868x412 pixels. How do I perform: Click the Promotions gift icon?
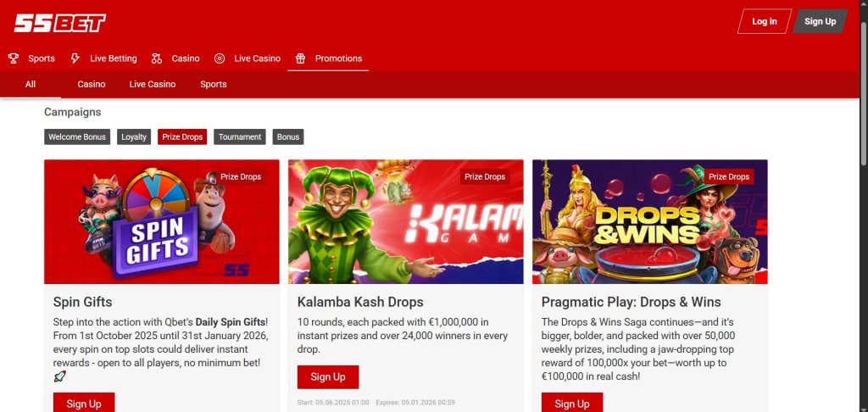(x=301, y=58)
